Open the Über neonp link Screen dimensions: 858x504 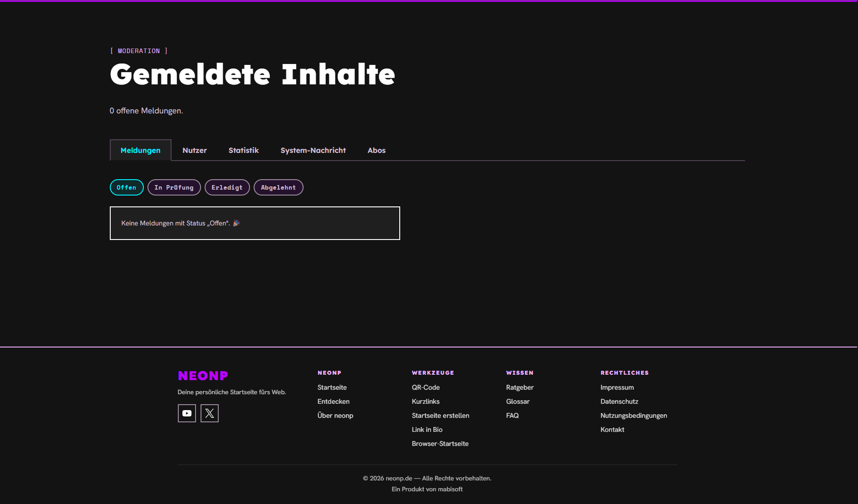(335, 416)
